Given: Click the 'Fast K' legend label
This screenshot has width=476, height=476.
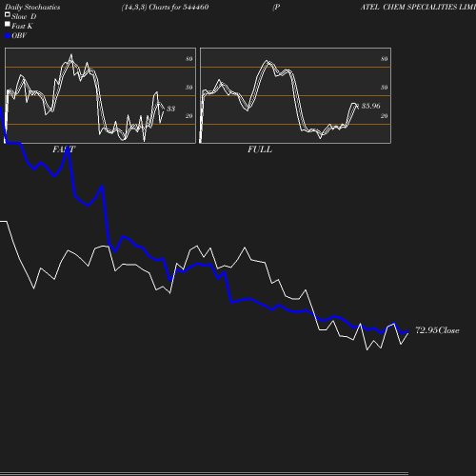Looking at the screenshot, I should tap(22, 26).
